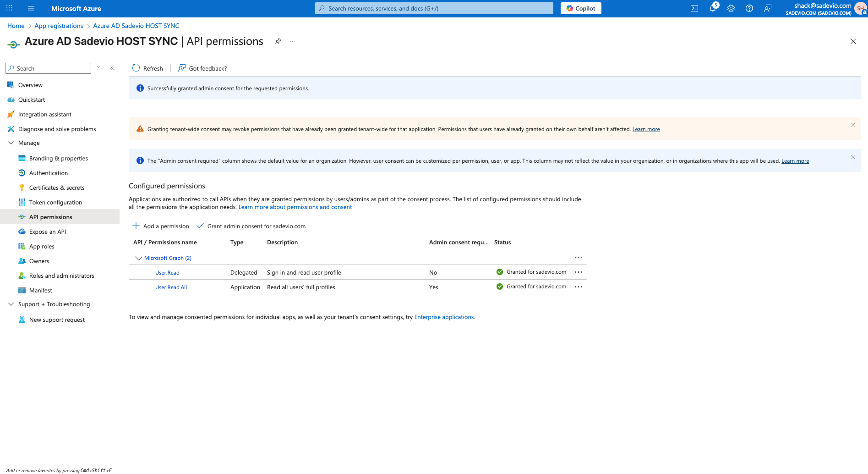This screenshot has height=474, width=868.
Task: Dismiss the tenant-wide consent warning banner
Action: pyautogui.click(x=853, y=125)
